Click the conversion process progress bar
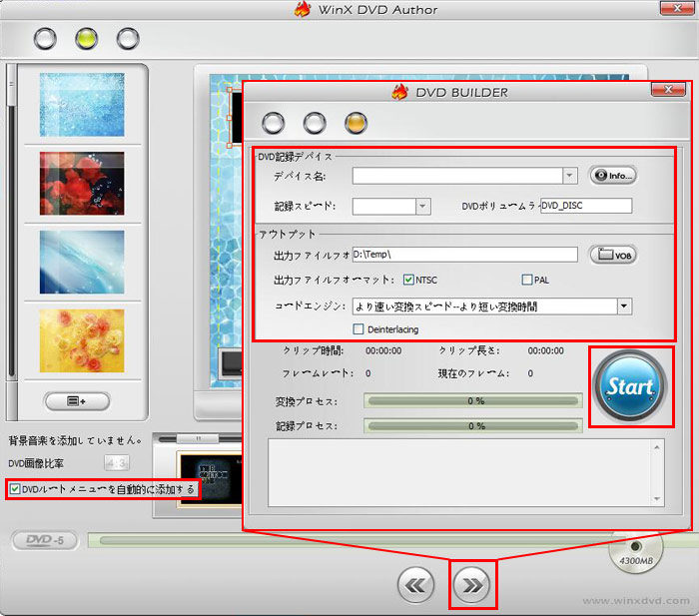This screenshot has width=699, height=616. point(473,400)
